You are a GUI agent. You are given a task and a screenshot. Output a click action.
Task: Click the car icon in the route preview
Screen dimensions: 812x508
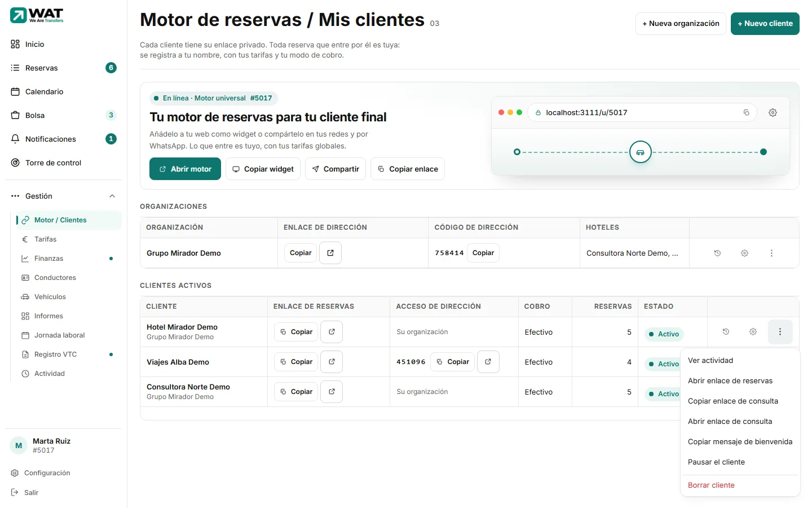pyautogui.click(x=640, y=152)
